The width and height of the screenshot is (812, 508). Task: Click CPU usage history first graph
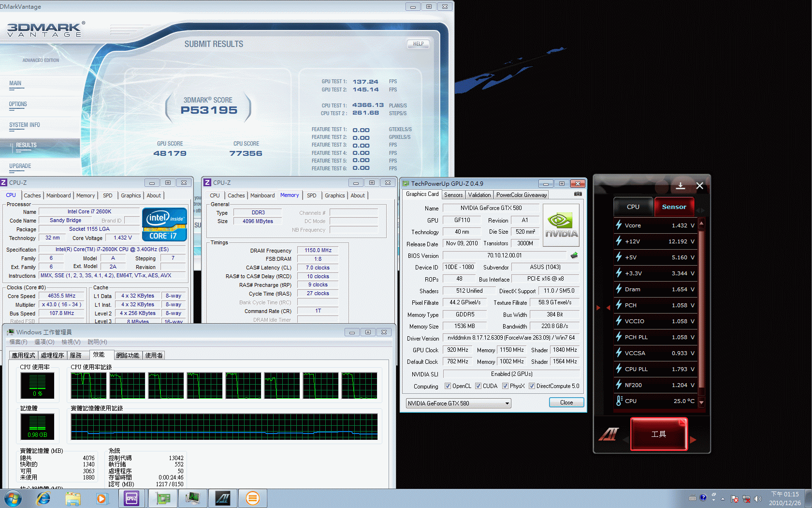[x=89, y=386]
